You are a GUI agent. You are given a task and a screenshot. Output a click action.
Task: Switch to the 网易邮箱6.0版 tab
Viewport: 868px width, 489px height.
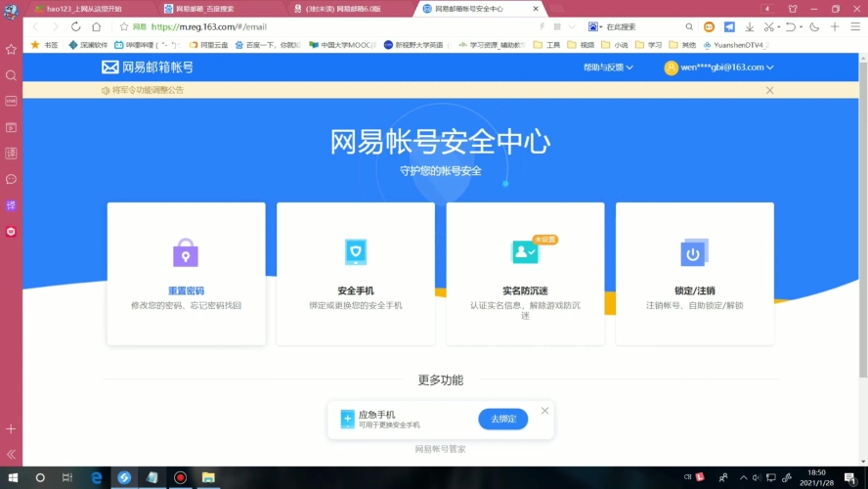pos(343,9)
